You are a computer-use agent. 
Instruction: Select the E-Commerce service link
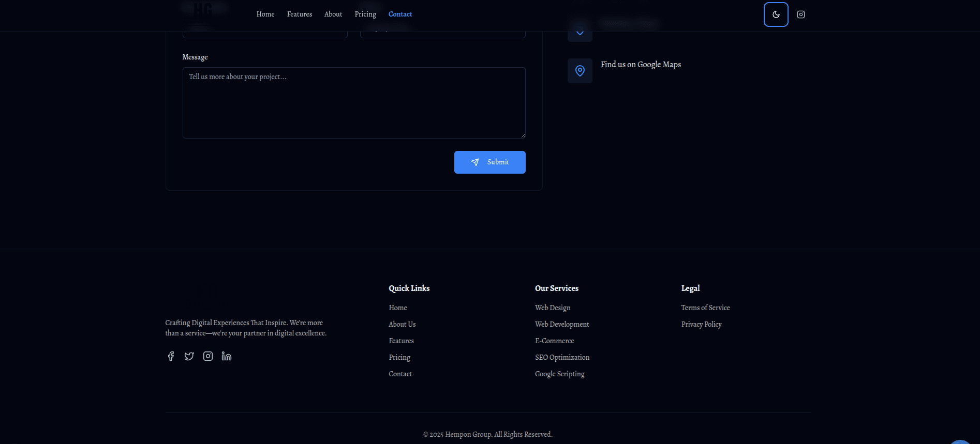tap(554, 341)
